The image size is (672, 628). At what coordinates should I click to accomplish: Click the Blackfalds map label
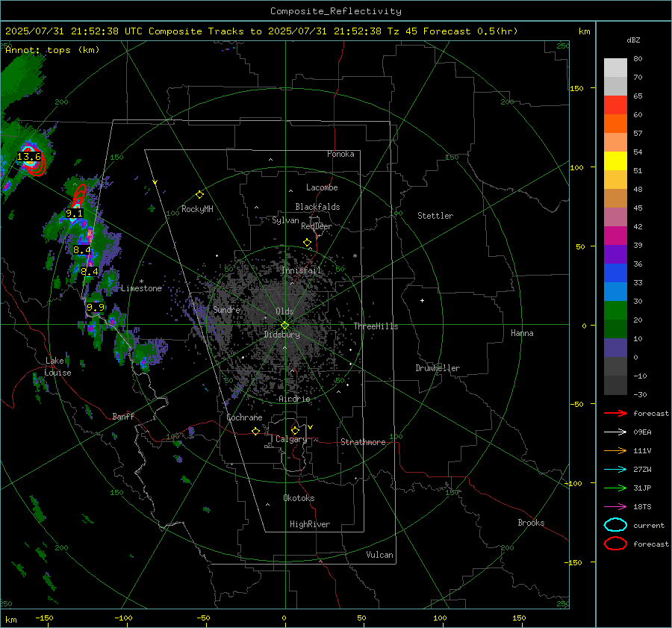click(317, 207)
